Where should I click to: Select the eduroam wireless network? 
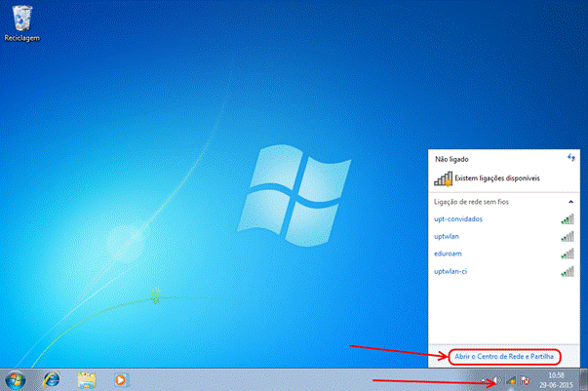coord(448,253)
